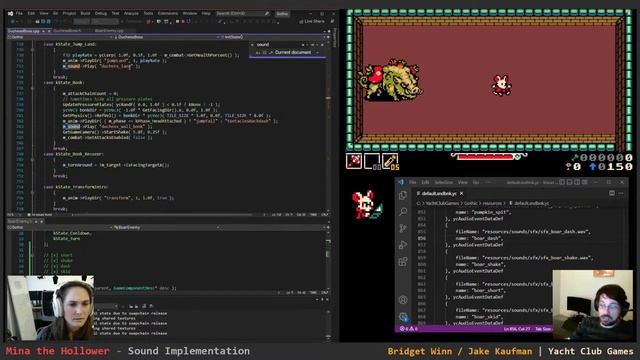
Task: Close the defaultsndbnk.yc tab in VS Code
Action: (x=462, y=193)
